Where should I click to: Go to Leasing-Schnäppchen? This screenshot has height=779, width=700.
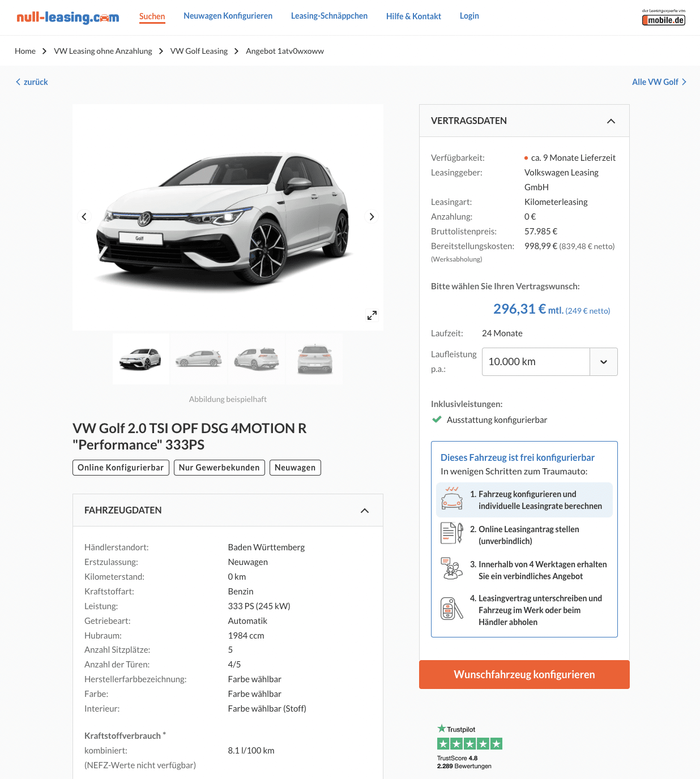[x=329, y=16]
